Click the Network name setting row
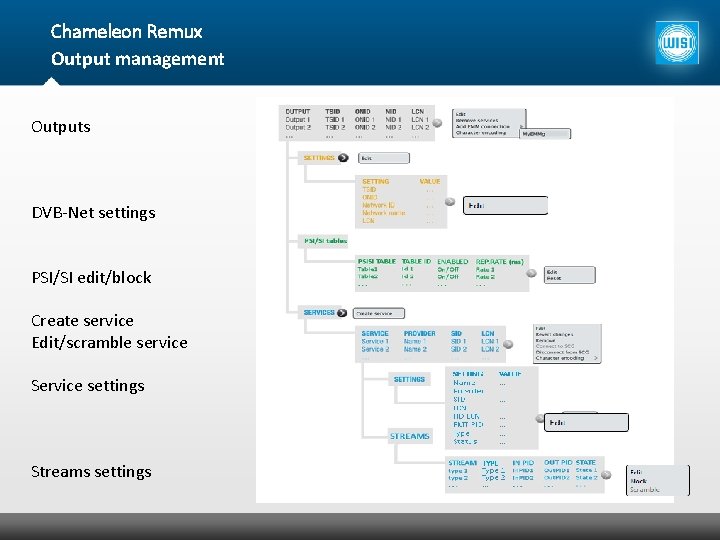This screenshot has height=540, width=720. [398, 213]
